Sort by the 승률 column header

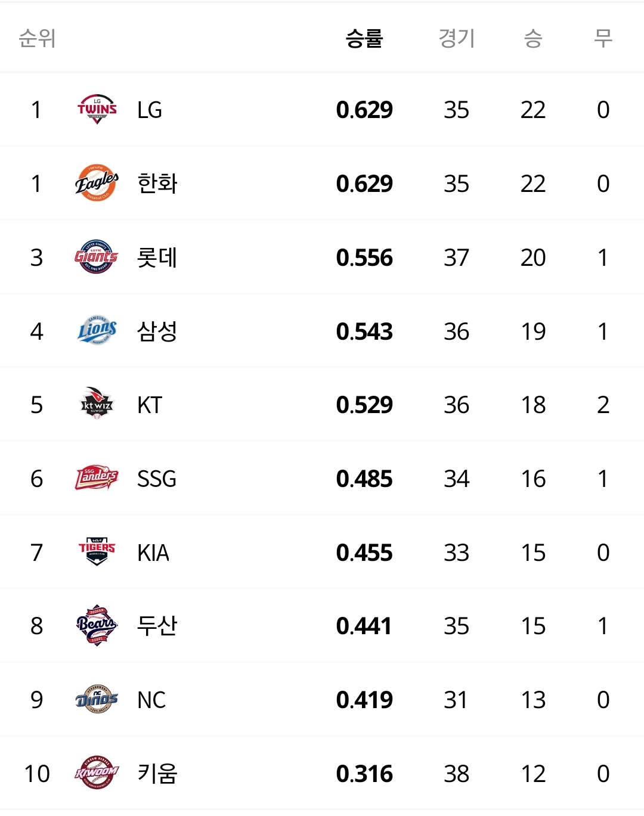click(364, 39)
